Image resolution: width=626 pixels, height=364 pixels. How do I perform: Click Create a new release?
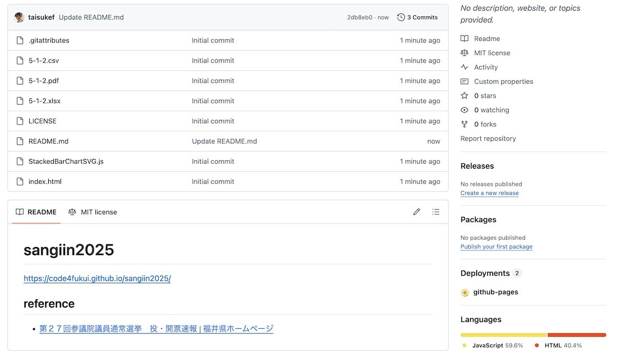tap(490, 193)
